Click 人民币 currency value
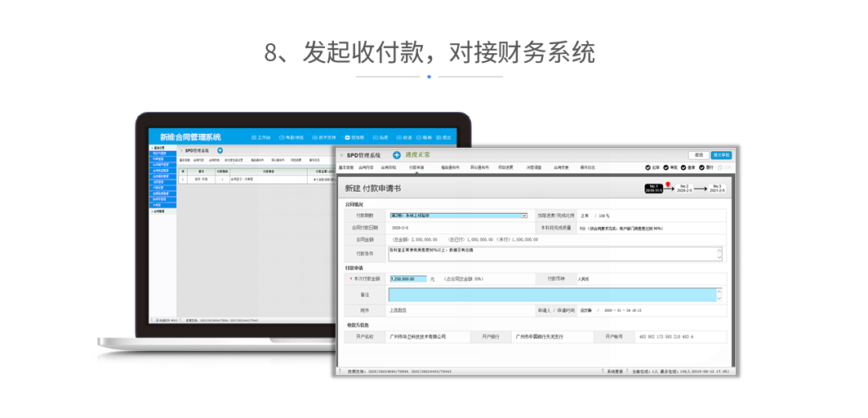This screenshot has height=418, width=868. (x=584, y=279)
